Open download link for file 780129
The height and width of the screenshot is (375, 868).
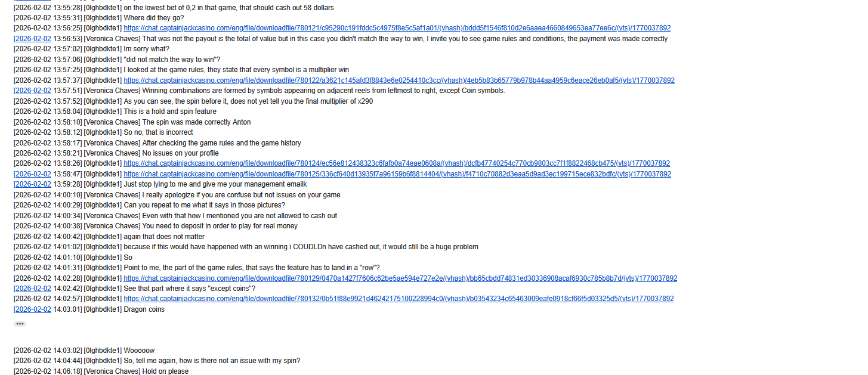coord(400,278)
